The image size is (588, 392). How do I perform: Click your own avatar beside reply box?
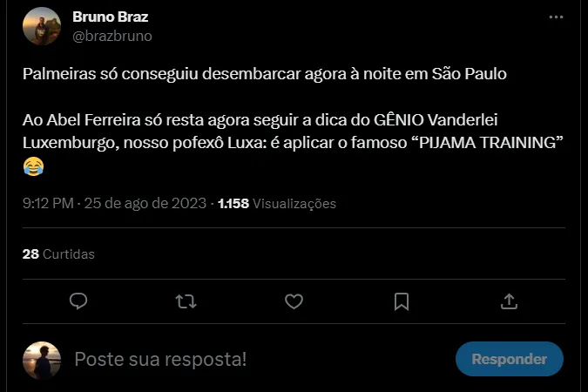42,358
